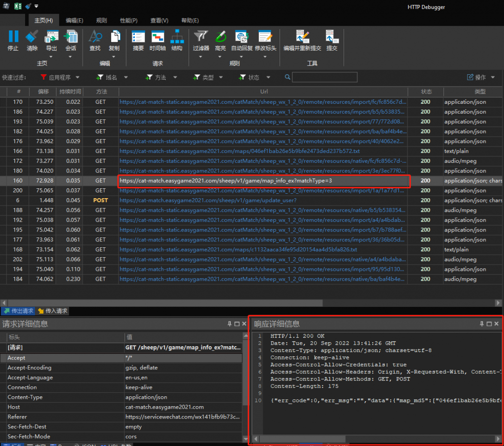The width and height of the screenshot is (504, 446).
Task: Expand the 应用程序 quick filter dropdown
Action: click(x=60, y=77)
